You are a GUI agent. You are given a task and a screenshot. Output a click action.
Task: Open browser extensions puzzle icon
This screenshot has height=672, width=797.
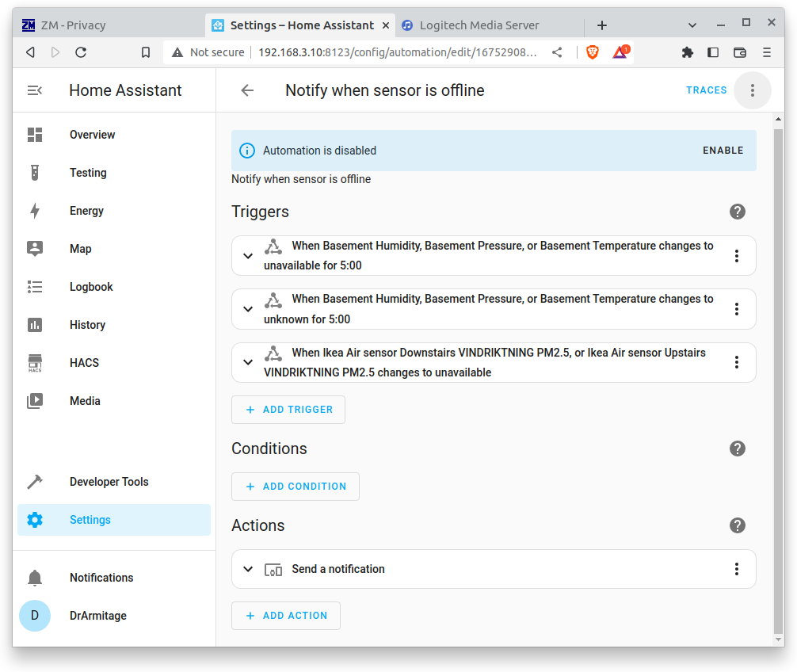(687, 52)
